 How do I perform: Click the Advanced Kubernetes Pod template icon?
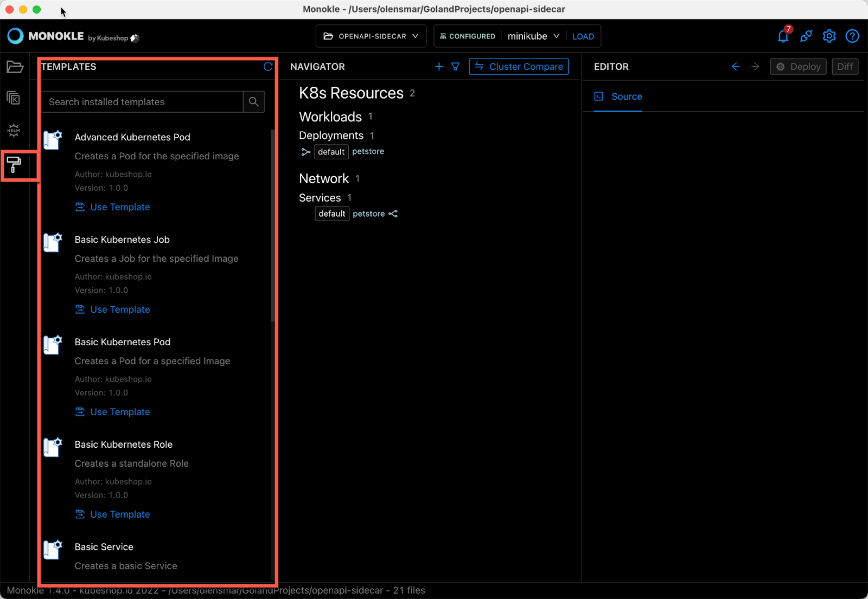[x=53, y=140]
